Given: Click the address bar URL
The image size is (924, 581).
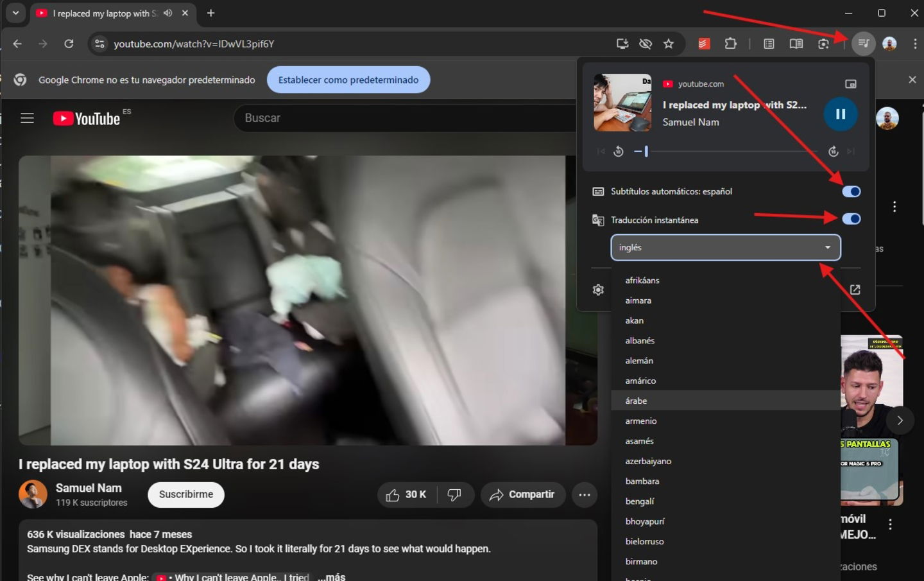Looking at the screenshot, I should coord(194,44).
